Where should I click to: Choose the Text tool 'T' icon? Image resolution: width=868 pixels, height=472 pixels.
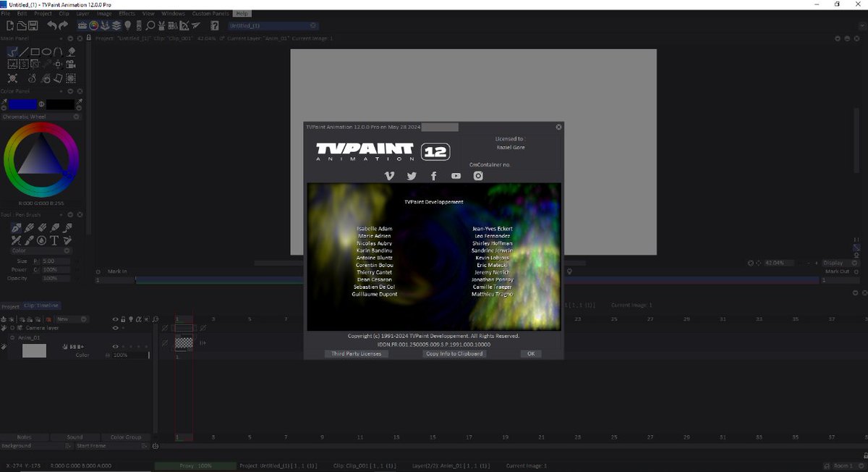54,240
